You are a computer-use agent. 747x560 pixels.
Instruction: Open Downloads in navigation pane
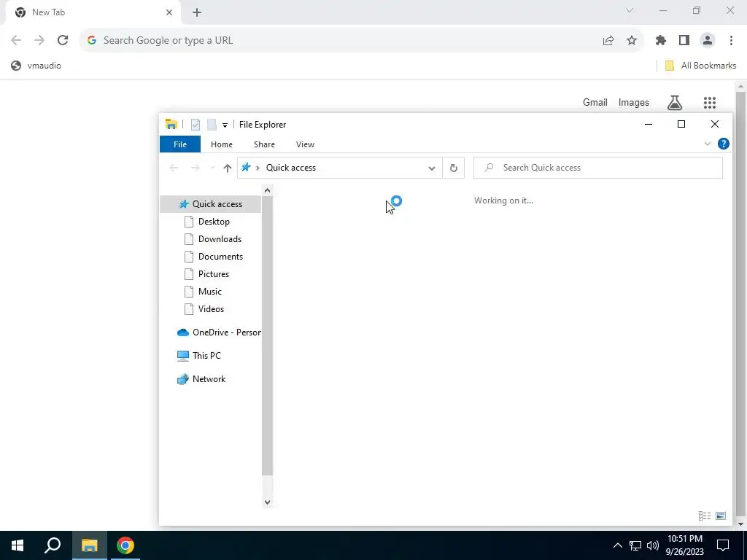220,239
